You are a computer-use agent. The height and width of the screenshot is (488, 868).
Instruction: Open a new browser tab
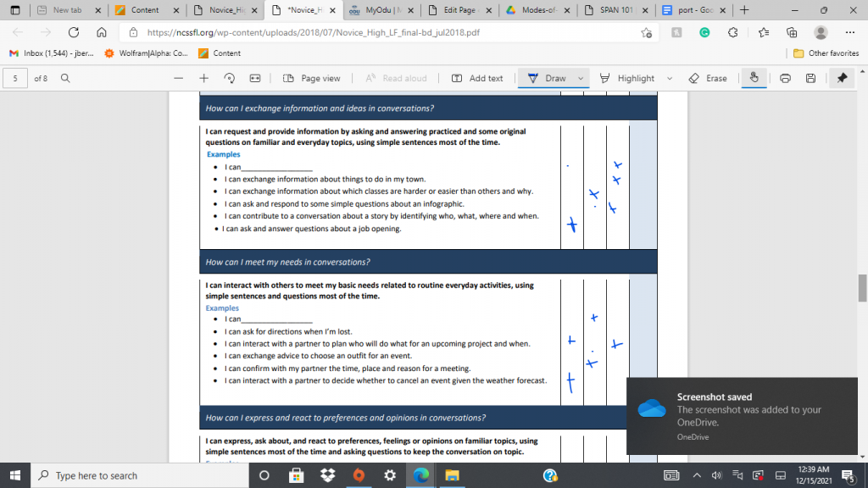coord(744,10)
